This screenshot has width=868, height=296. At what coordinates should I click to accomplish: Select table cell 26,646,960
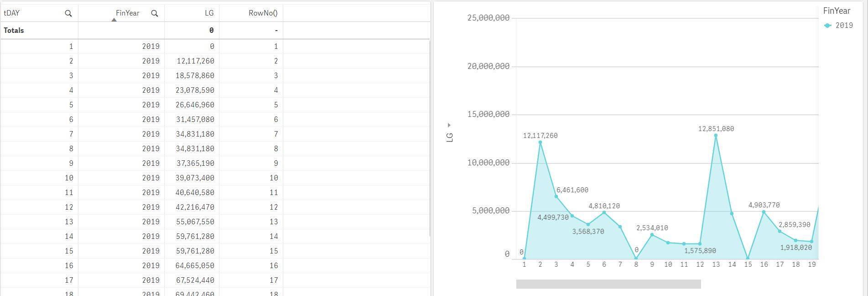coord(195,105)
